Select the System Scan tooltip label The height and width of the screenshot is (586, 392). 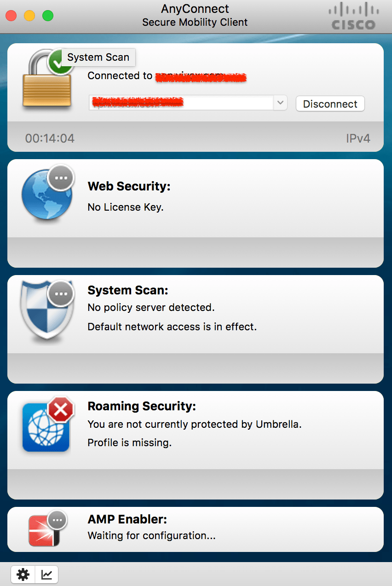pos(98,57)
